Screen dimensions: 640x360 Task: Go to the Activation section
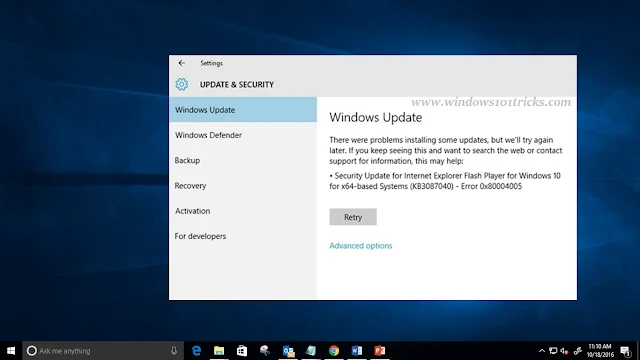tap(243, 211)
